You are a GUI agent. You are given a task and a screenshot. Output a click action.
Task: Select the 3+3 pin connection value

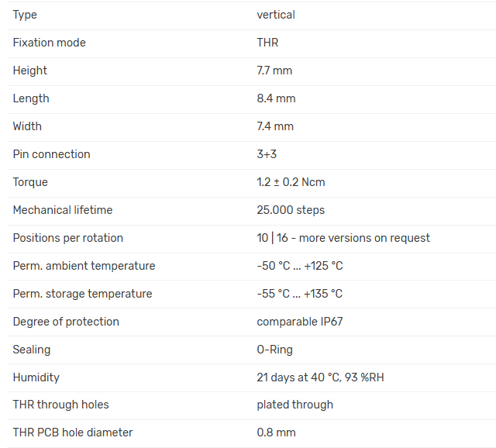coord(267,154)
